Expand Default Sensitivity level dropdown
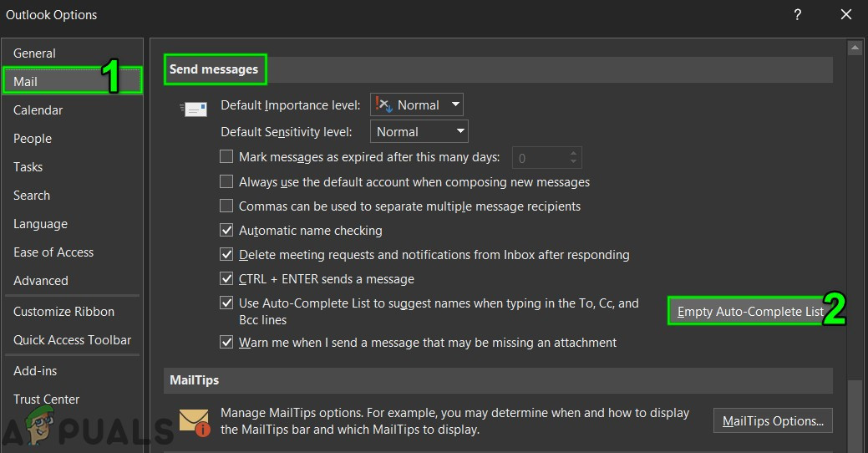 [419, 131]
